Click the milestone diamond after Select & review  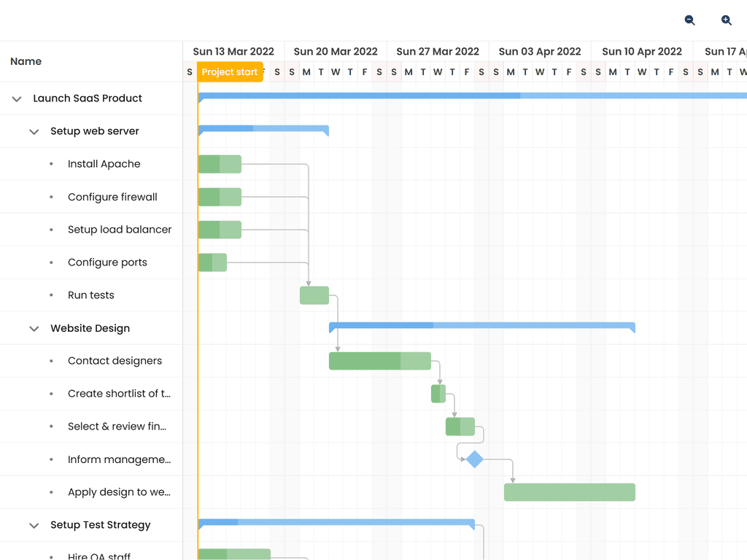pos(475,459)
